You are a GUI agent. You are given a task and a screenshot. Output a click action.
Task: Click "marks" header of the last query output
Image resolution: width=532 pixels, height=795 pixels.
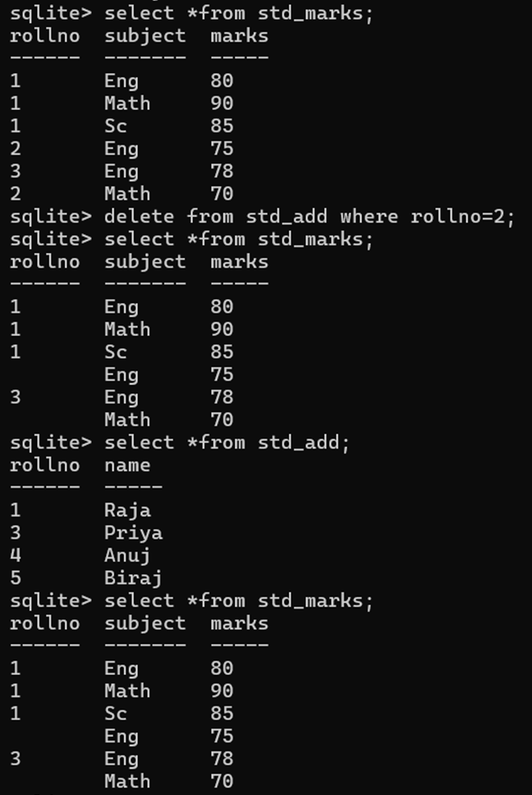tap(239, 623)
